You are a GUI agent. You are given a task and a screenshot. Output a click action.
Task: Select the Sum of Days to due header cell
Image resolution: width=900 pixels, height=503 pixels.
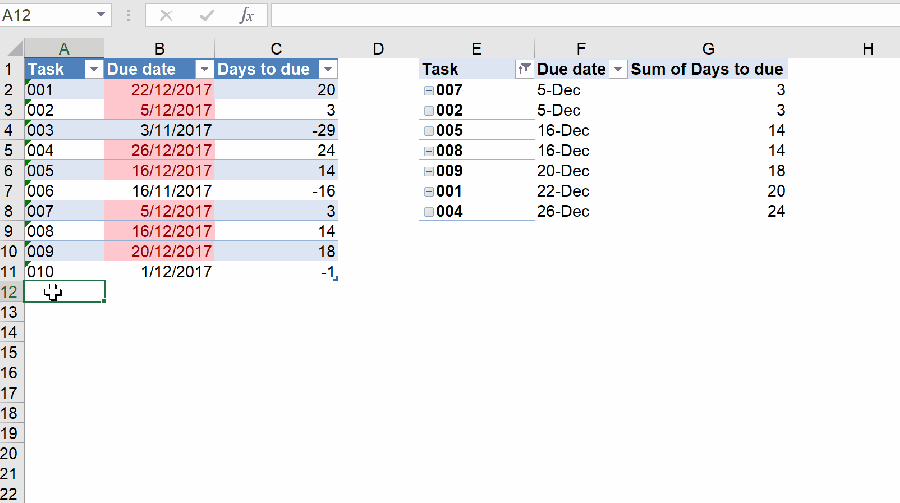706,69
